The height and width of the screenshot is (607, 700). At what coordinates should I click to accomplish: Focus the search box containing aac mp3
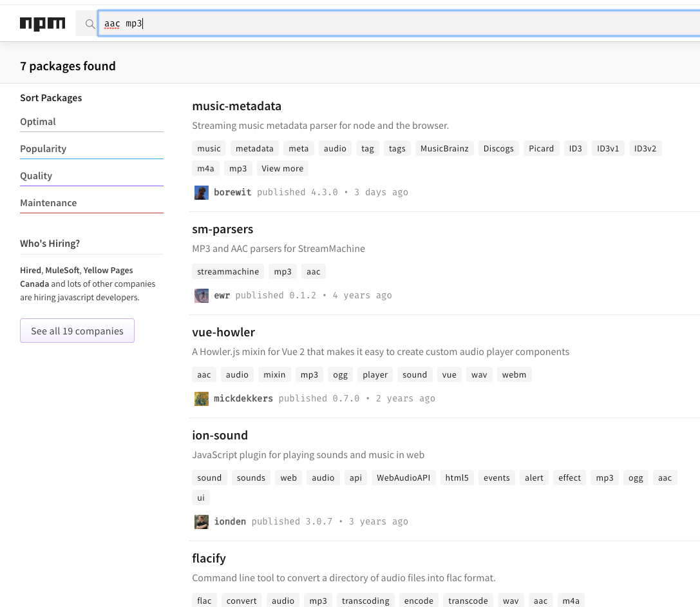(x=399, y=23)
